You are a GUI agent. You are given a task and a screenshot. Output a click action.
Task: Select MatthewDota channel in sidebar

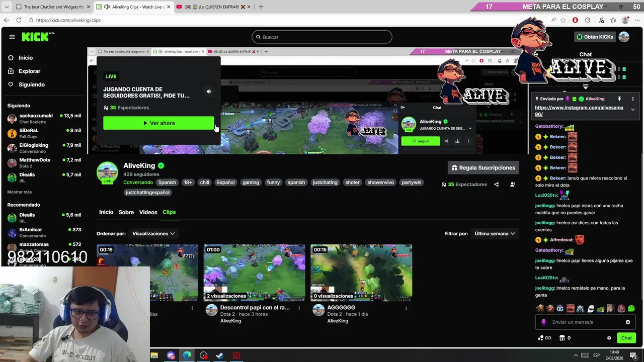click(44, 162)
